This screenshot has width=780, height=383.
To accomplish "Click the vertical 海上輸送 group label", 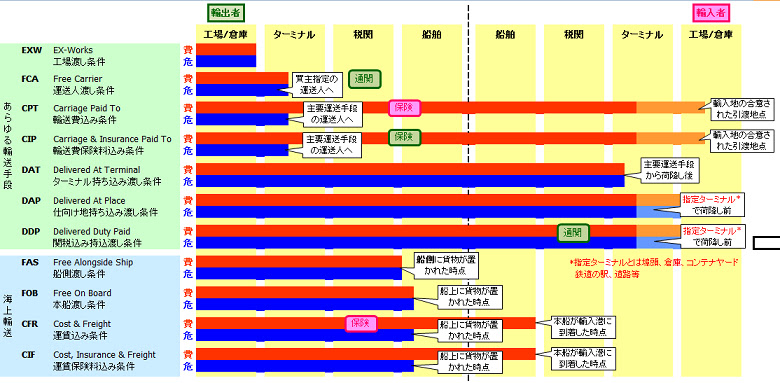I will (7, 316).
